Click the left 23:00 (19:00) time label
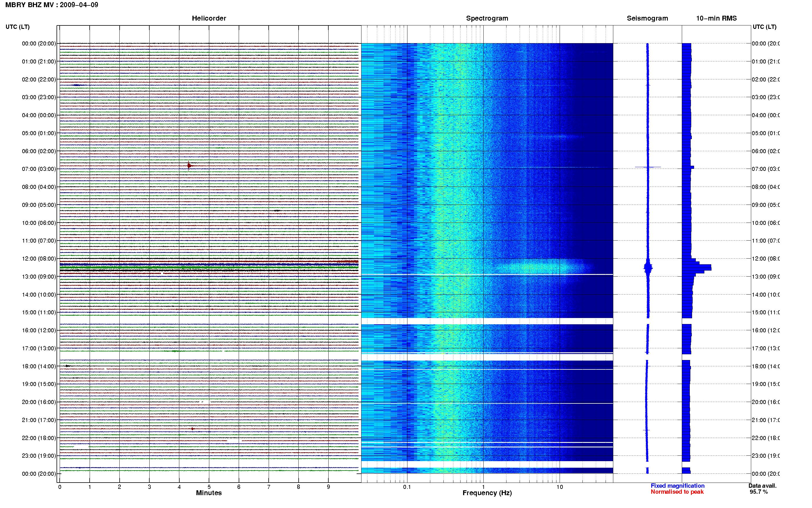Viewport: 812px width, 508px height. [x=39, y=456]
